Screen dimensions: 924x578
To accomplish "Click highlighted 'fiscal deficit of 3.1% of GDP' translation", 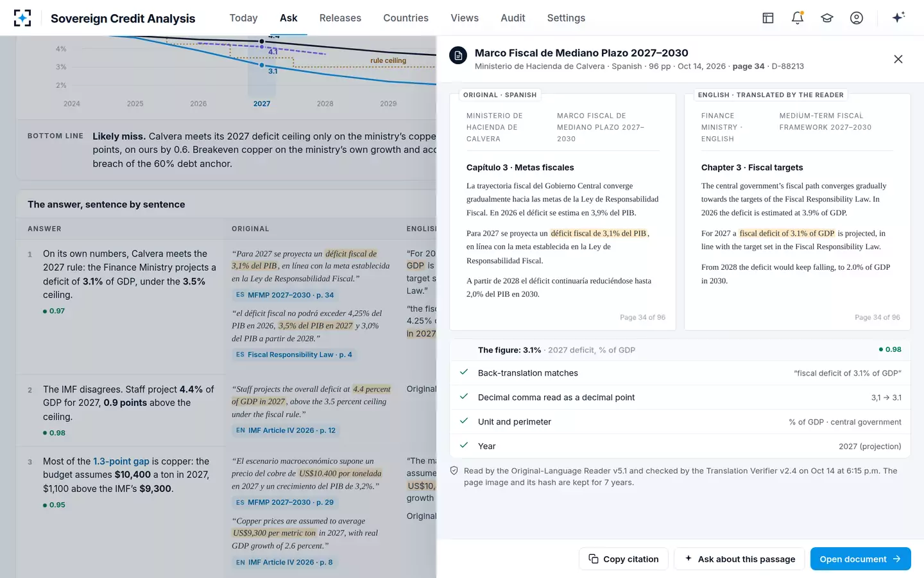I will (x=787, y=233).
